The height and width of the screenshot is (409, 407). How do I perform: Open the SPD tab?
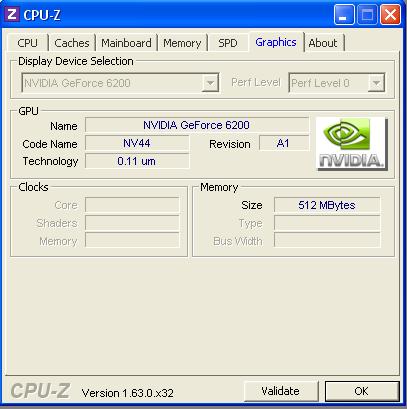point(228,43)
